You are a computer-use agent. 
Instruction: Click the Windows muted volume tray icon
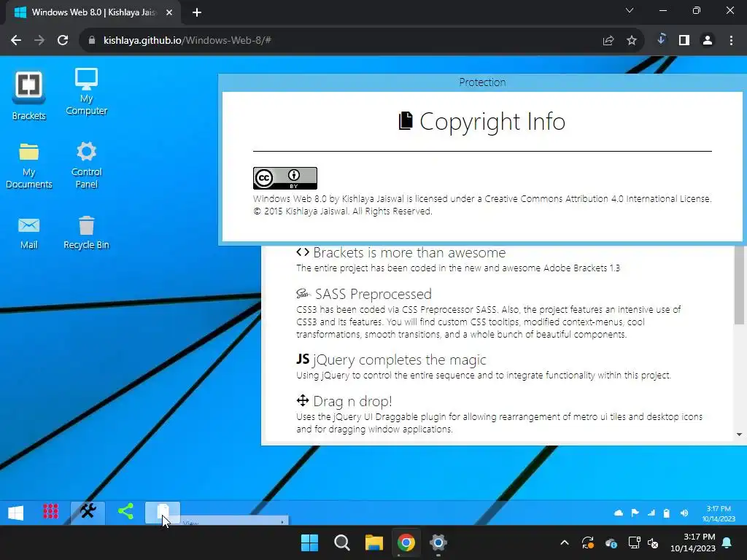[653, 542]
